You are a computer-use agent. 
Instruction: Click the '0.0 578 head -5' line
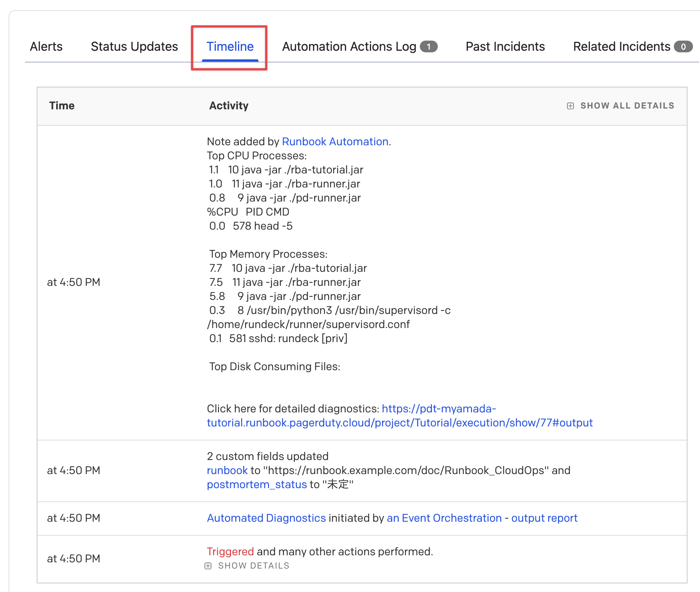(251, 226)
